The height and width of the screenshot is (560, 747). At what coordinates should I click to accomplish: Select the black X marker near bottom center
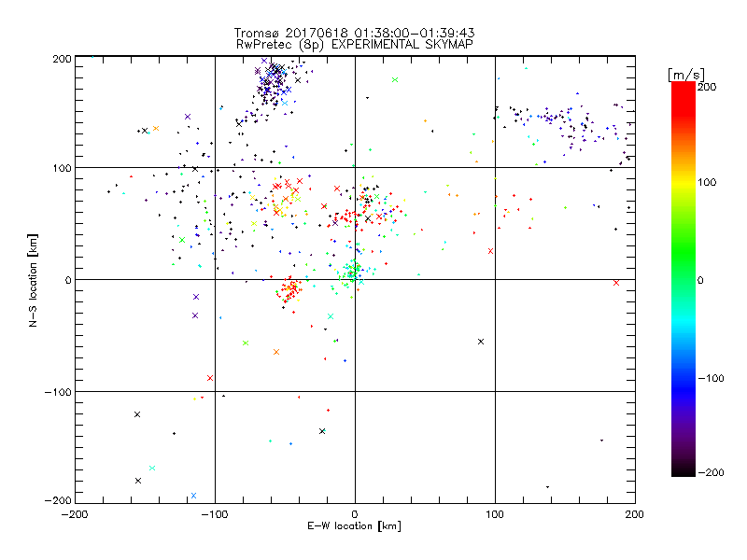pos(322,431)
